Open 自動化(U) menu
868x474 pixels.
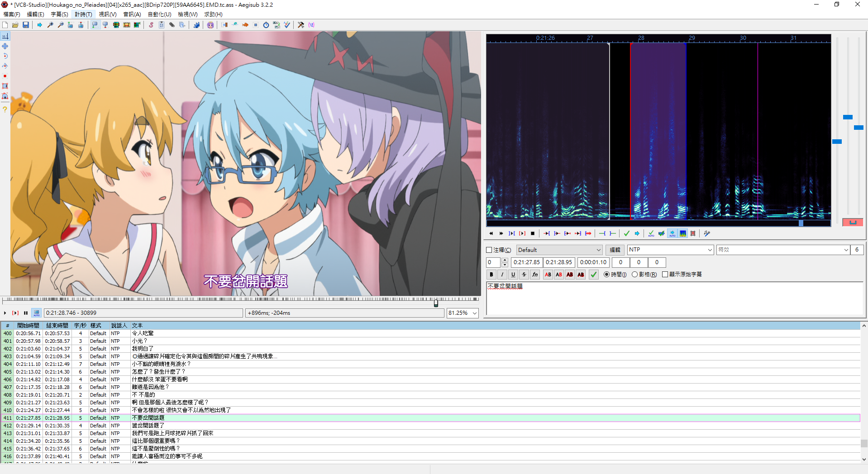tap(159, 14)
